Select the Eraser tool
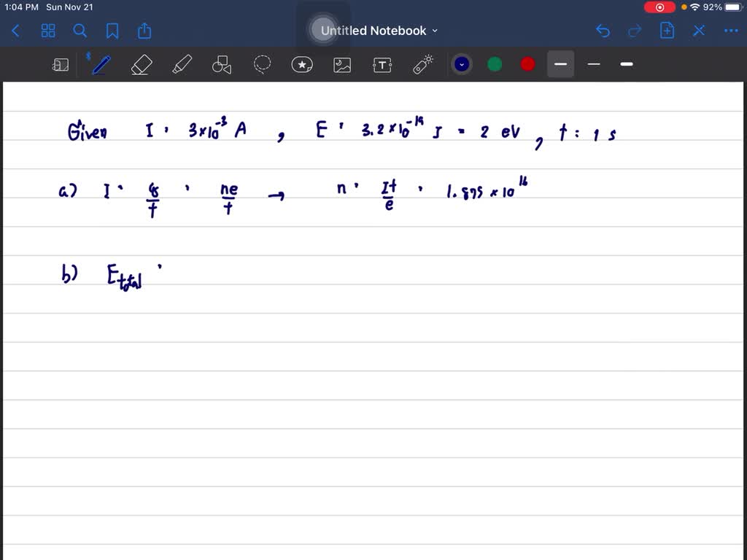 pos(141,64)
